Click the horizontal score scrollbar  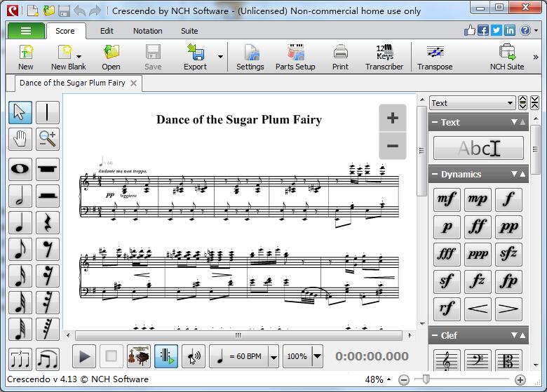238,335
